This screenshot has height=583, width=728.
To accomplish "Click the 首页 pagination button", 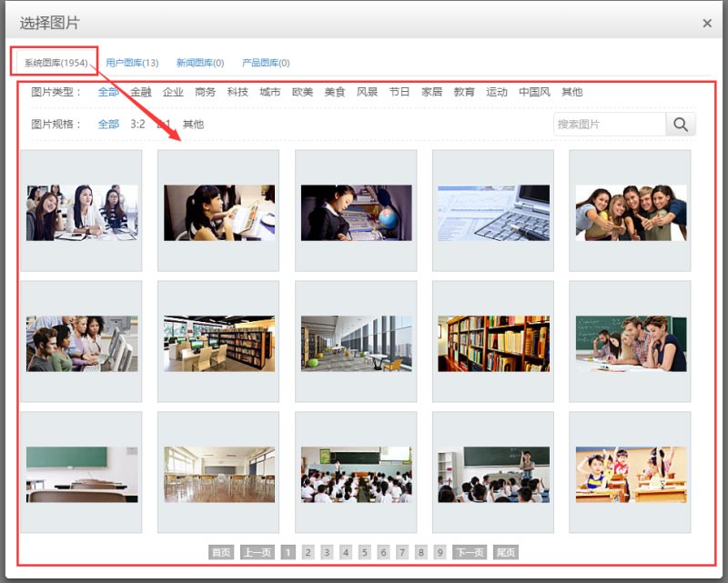I will click(221, 552).
